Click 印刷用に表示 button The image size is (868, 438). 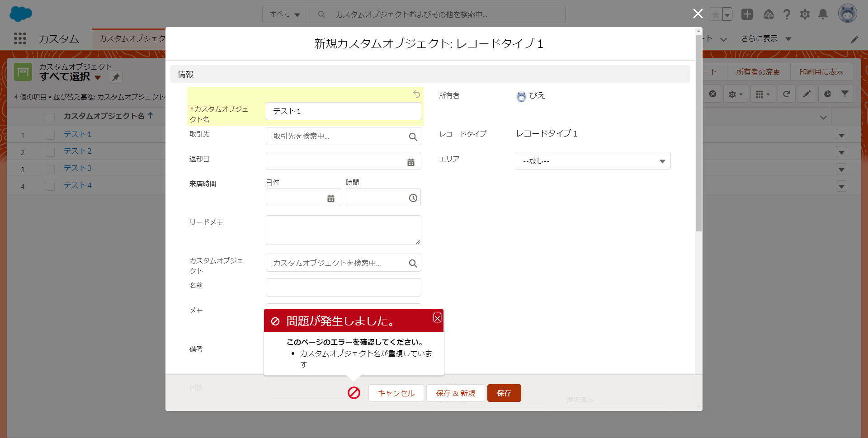(x=821, y=72)
